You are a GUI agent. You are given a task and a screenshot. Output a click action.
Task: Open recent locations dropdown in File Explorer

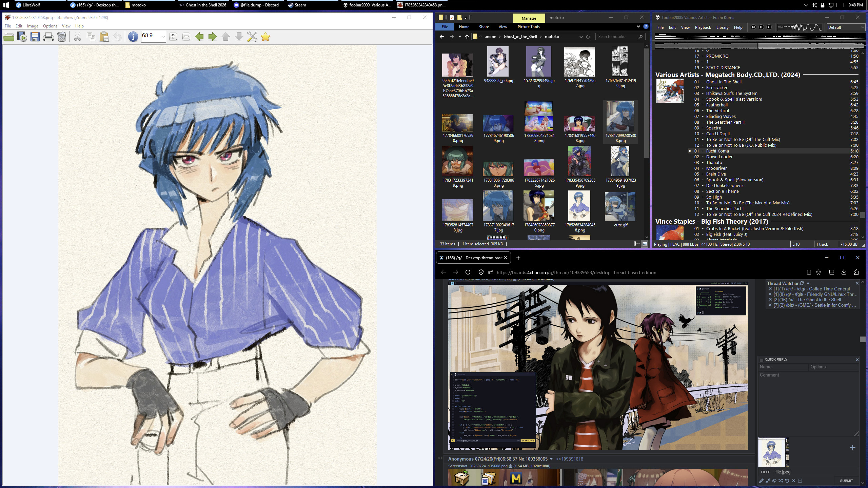point(459,37)
